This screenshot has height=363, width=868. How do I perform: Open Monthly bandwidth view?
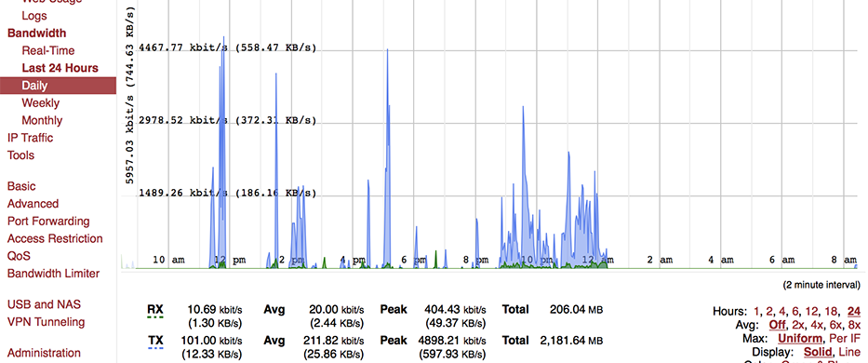coord(42,120)
